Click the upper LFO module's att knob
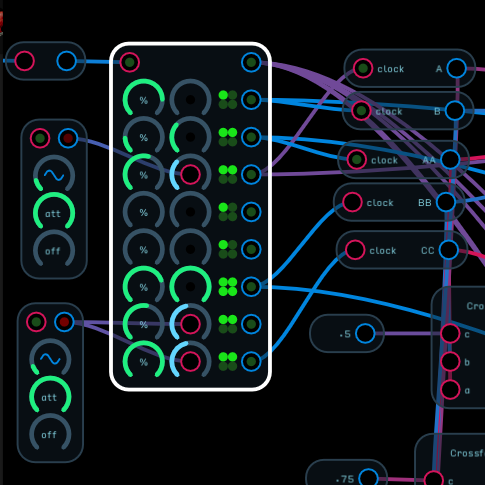The width and height of the screenshot is (485, 485). 54,212
